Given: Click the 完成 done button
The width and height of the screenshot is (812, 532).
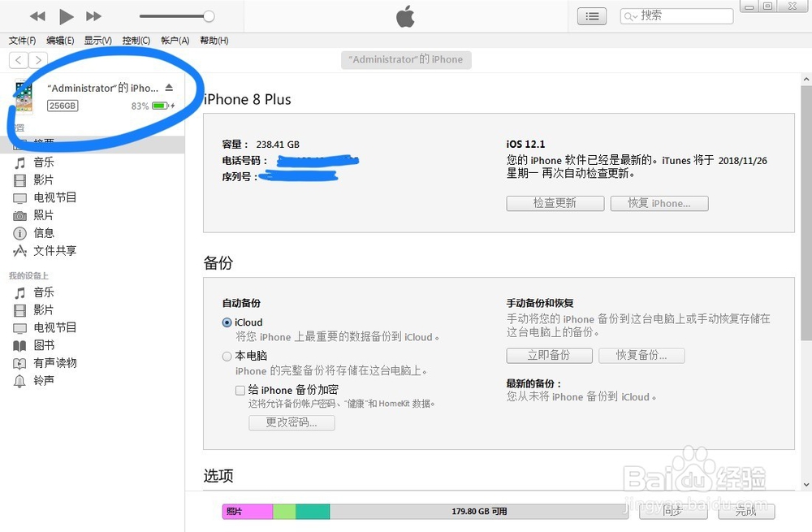Looking at the screenshot, I should 746,511.
